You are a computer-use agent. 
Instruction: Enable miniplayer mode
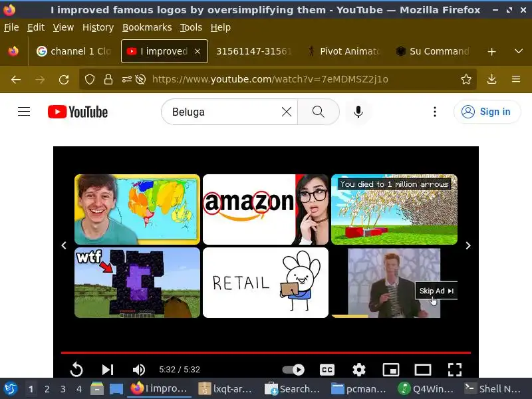[391, 370]
